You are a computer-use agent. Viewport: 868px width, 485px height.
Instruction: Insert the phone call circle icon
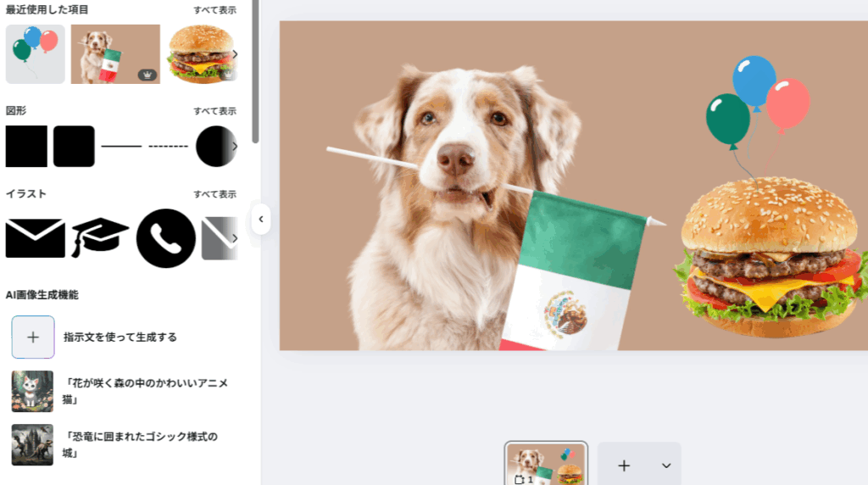[x=166, y=238]
